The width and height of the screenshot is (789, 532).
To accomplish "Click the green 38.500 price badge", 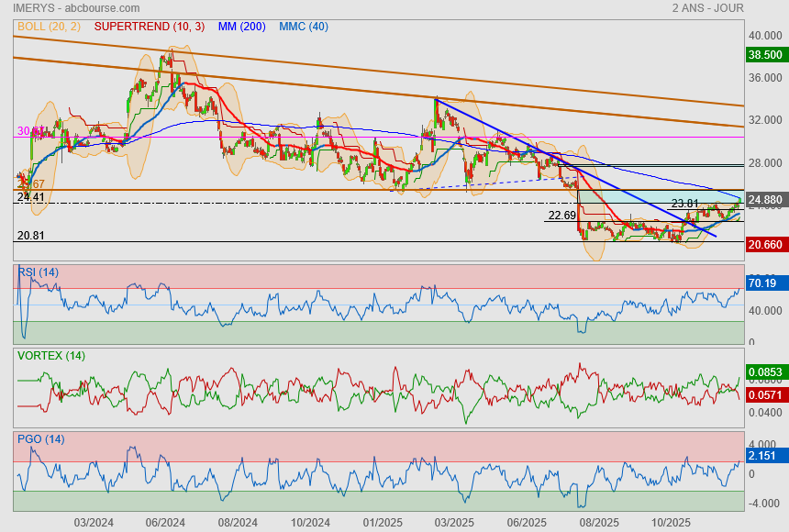I will 765,55.
